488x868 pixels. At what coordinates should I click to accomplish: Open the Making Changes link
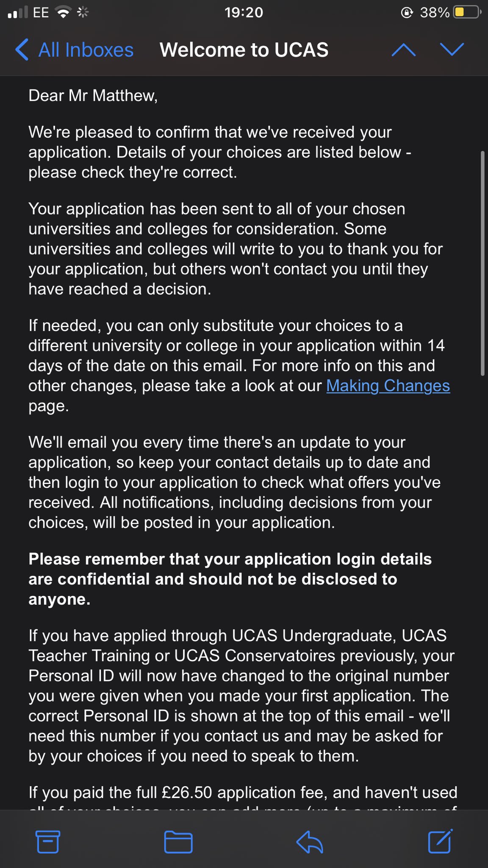coord(388,386)
